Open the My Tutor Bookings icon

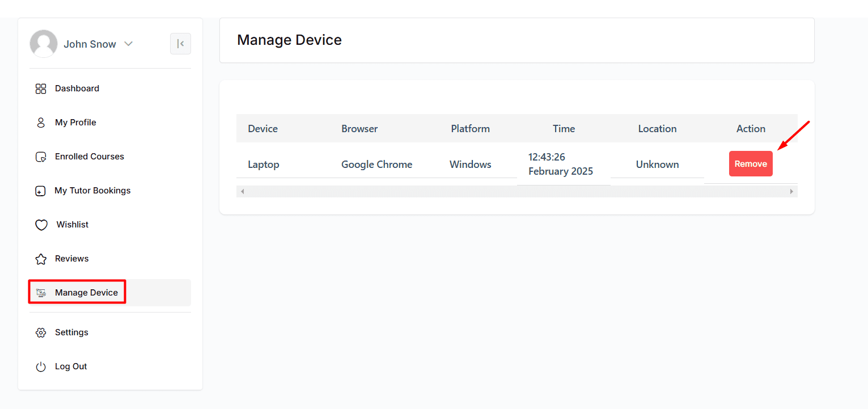click(40, 191)
